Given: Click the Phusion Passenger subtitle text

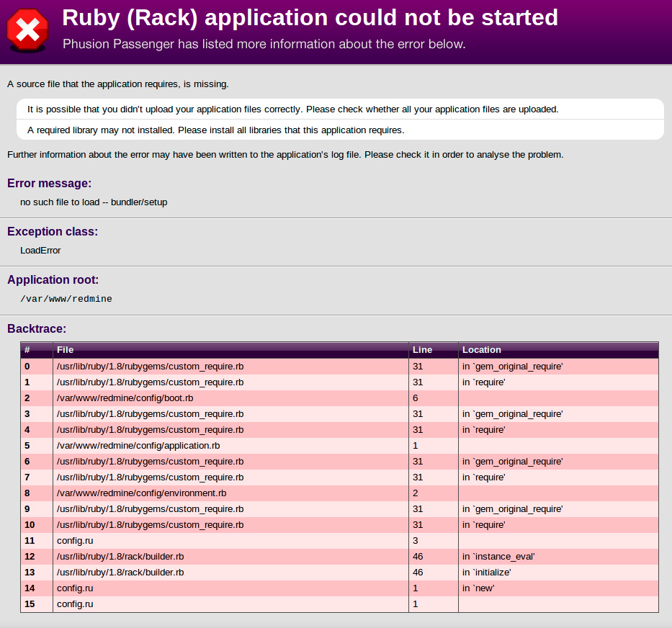Looking at the screenshot, I should click(x=264, y=44).
